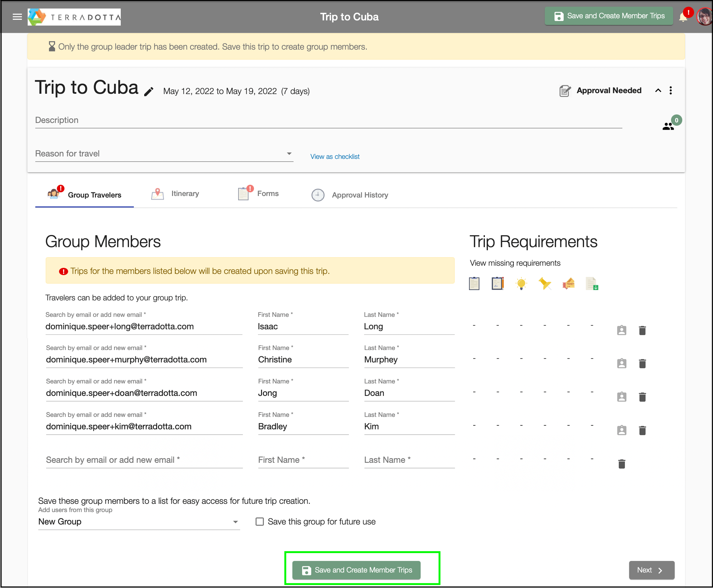Screen dimensions: 713x588
Task: Open profile badge for Jong Doan
Action: 622,397
